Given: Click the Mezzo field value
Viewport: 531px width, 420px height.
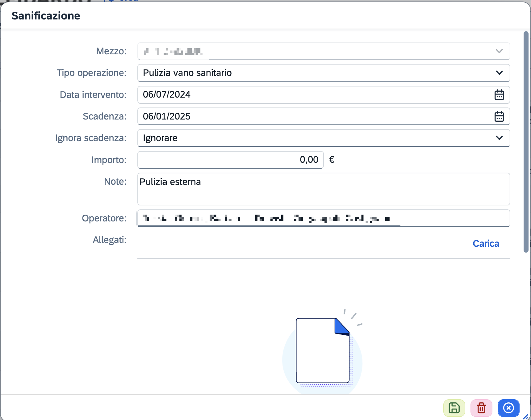Looking at the screenshot, I should click(173, 51).
